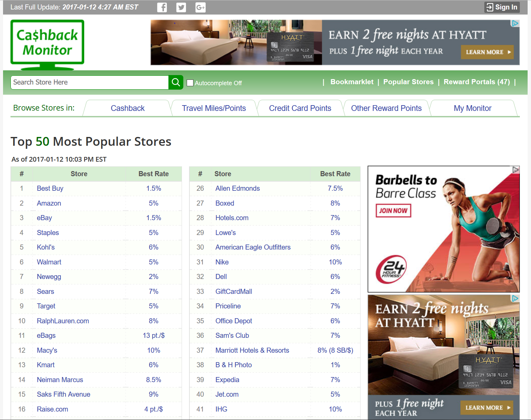Open the B & H Photo store link
The height and width of the screenshot is (420, 531).
pos(233,365)
